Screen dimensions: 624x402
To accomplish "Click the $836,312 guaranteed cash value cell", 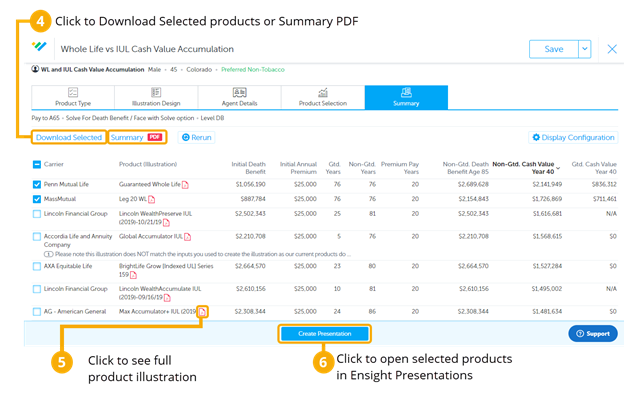I will tap(604, 184).
